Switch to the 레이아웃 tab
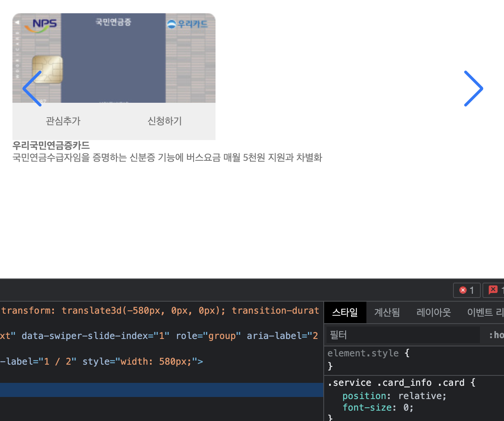The width and height of the screenshot is (504, 421). point(434,312)
